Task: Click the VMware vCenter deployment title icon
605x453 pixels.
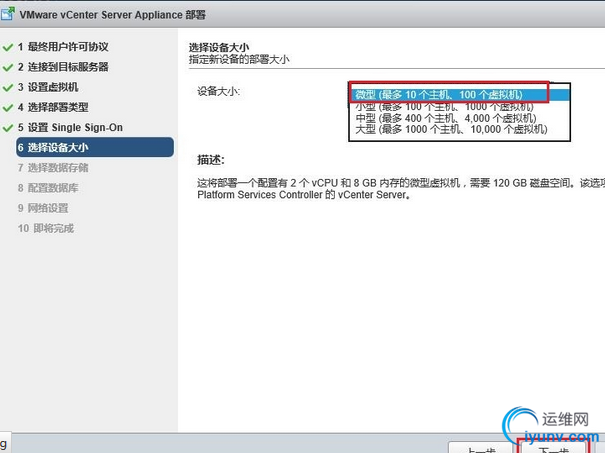Action: (7, 14)
